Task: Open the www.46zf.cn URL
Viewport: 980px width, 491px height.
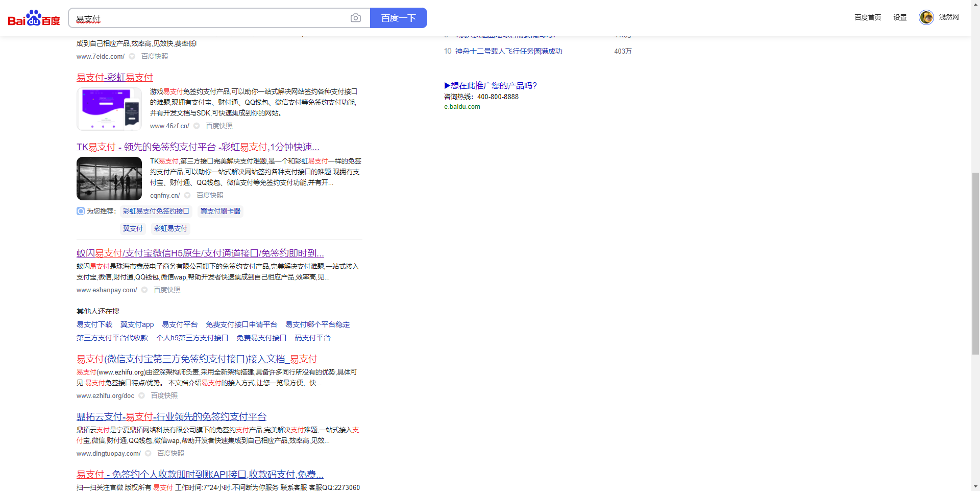Action: tap(169, 126)
